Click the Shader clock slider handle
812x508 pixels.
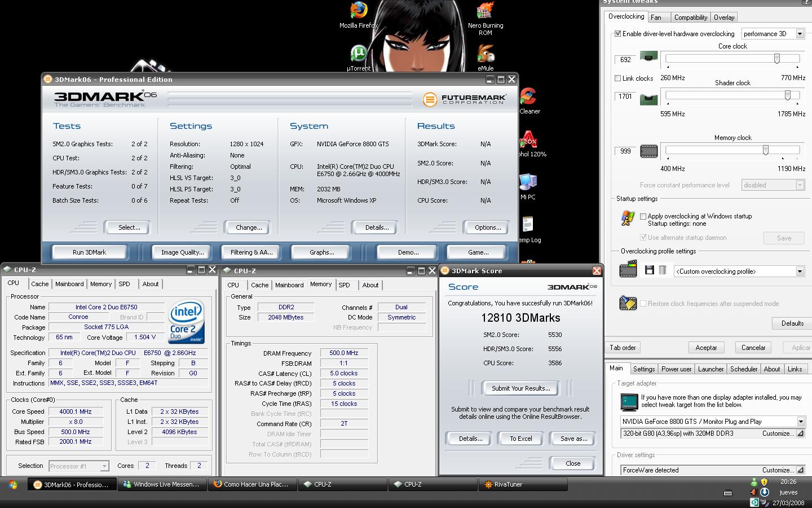(x=788, y=95)
